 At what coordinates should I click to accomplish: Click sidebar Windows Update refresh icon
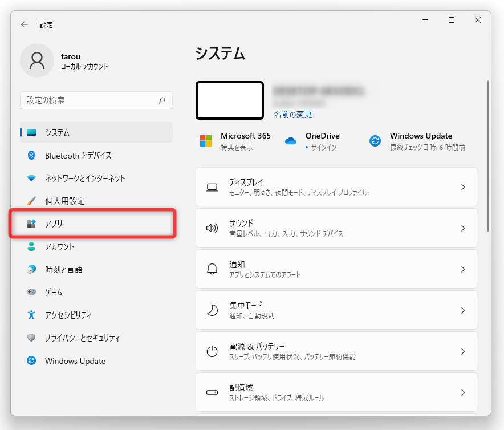tap(31, 360)
